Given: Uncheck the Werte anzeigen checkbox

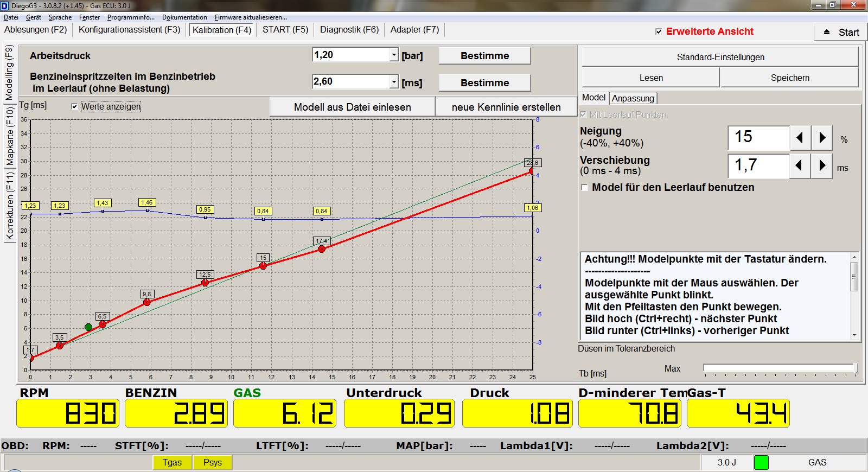Looking at the screenshot, I should (74, 107).
